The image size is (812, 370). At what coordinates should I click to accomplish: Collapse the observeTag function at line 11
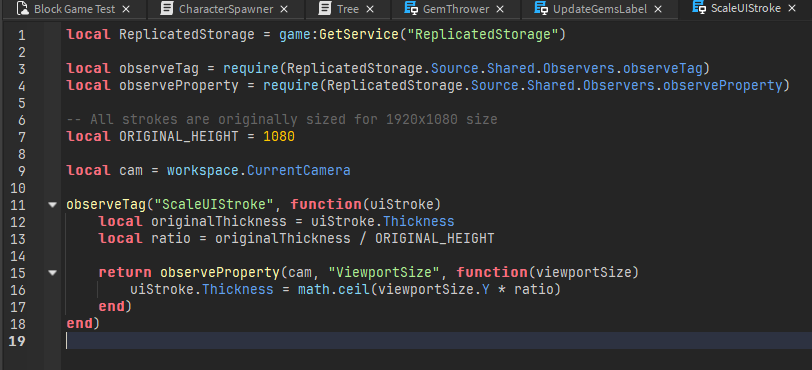pyautogui.click(x=52, y=205)
